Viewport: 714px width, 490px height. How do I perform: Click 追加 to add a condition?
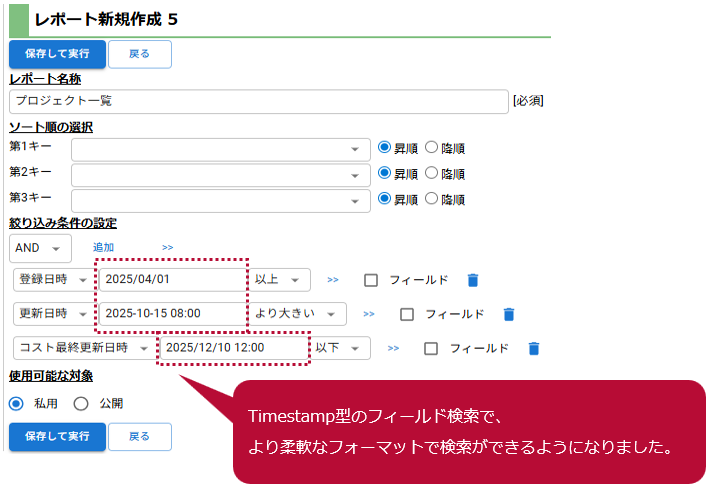click(x=103, y=247)
